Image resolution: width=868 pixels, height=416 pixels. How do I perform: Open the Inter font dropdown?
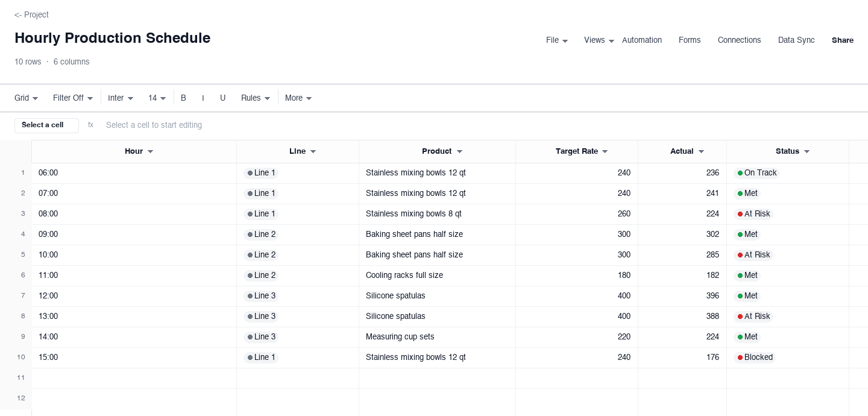tap(121, 98)
